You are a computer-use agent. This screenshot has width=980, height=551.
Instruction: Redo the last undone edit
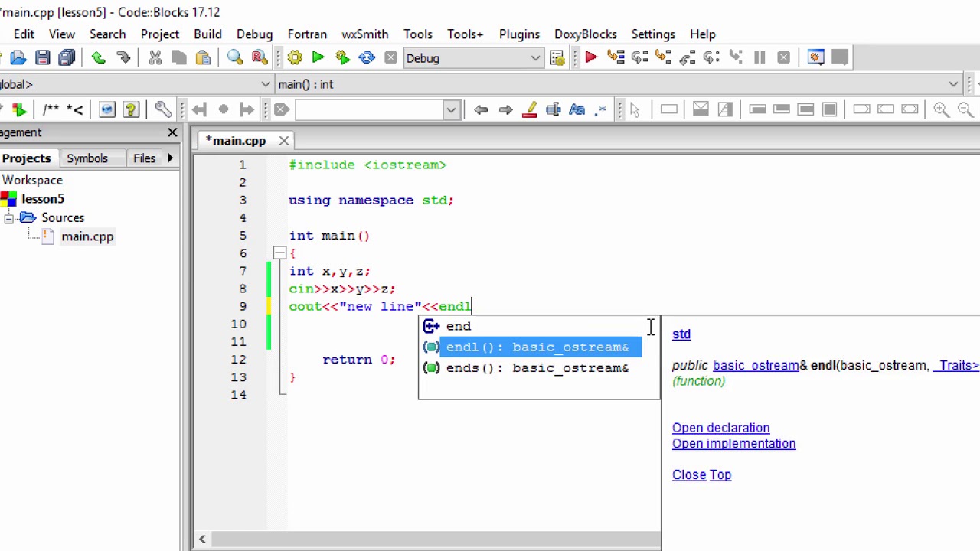tap(122, 57)
